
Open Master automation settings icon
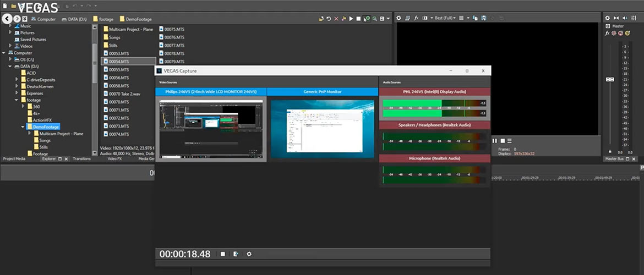(x=614, y=33)
